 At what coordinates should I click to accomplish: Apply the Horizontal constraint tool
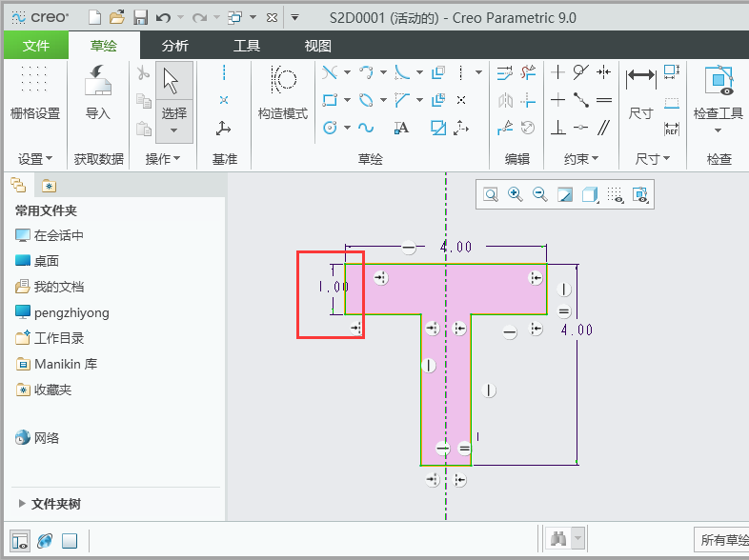pyautogui.click(x=557, y=100)
